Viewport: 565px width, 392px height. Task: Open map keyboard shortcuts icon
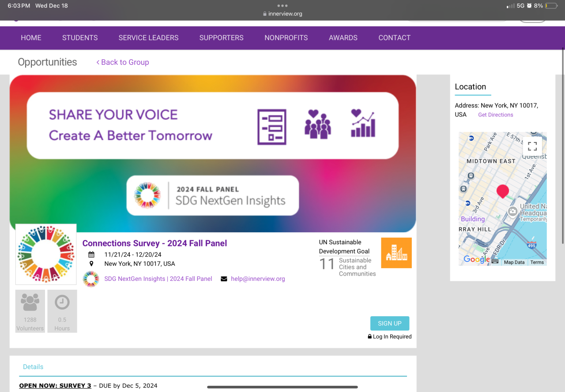pyautogui.click(x=495, y=261)
